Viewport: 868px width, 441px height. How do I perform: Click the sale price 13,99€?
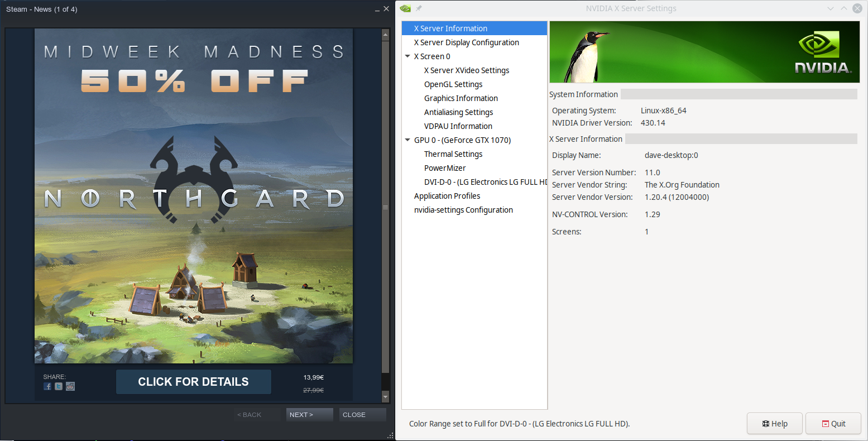click(314, 377)
